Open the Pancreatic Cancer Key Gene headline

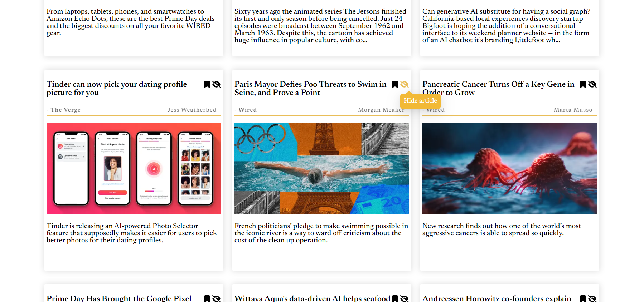tap(498, 88)
